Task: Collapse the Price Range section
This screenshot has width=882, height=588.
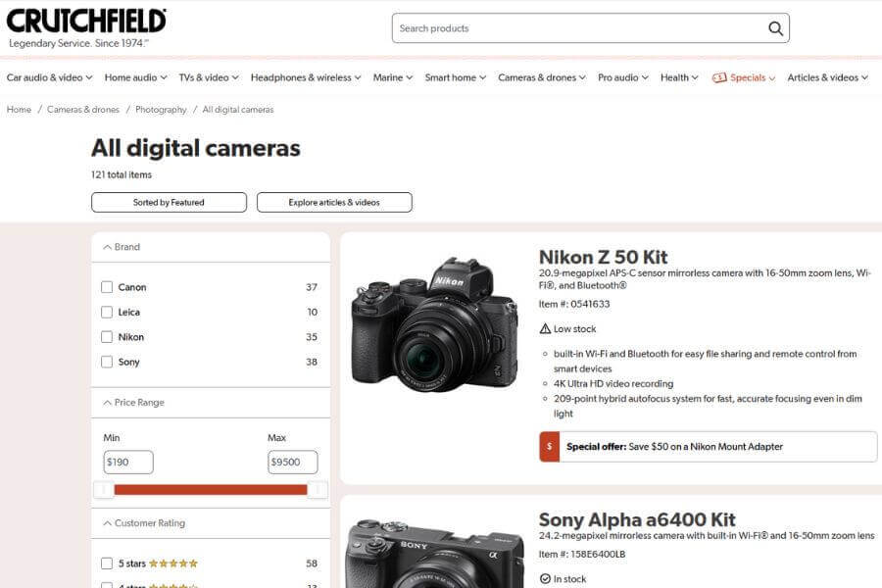Action: tap(107, 403)
